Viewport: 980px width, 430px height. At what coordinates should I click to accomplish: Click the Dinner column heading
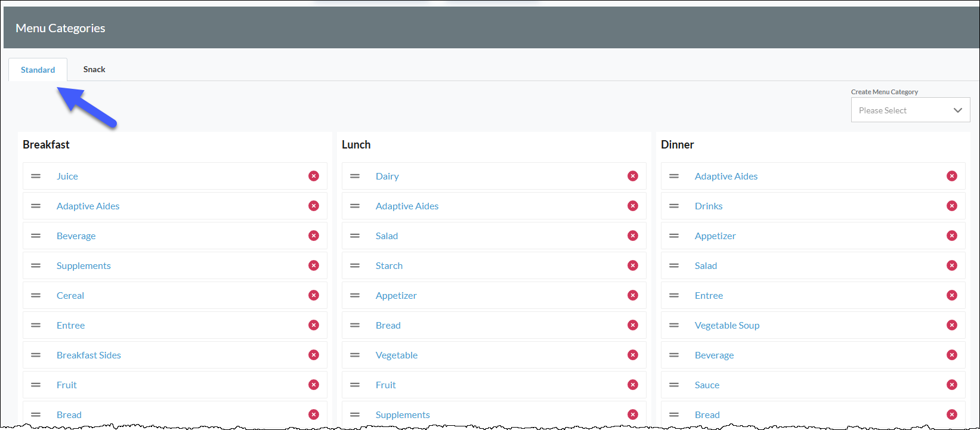point(678,144)
